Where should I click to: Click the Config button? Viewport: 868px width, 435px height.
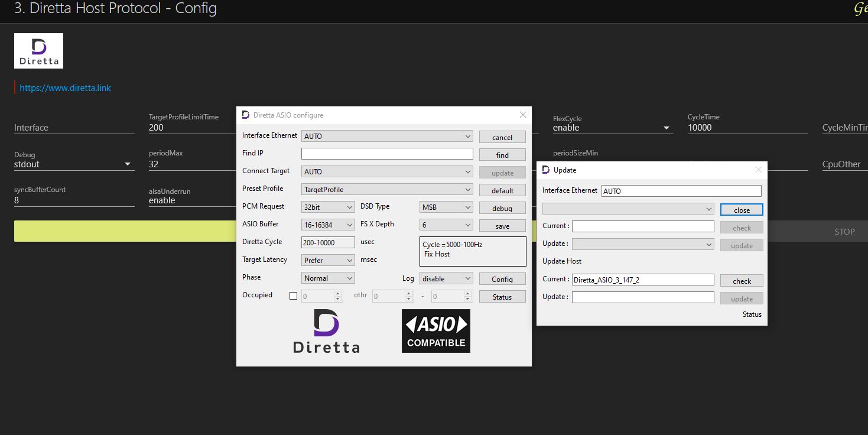click(502, 279)
